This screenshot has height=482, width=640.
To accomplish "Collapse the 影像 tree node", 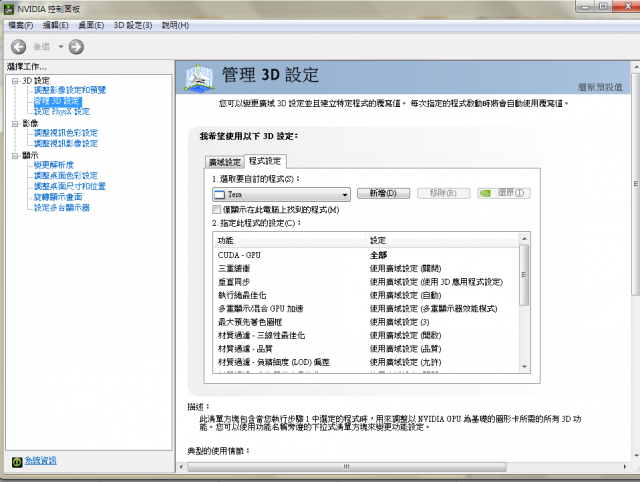I will (15, 123).
